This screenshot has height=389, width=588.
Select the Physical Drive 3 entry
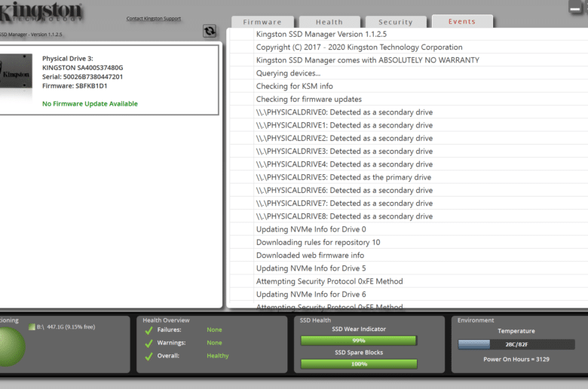109,80
